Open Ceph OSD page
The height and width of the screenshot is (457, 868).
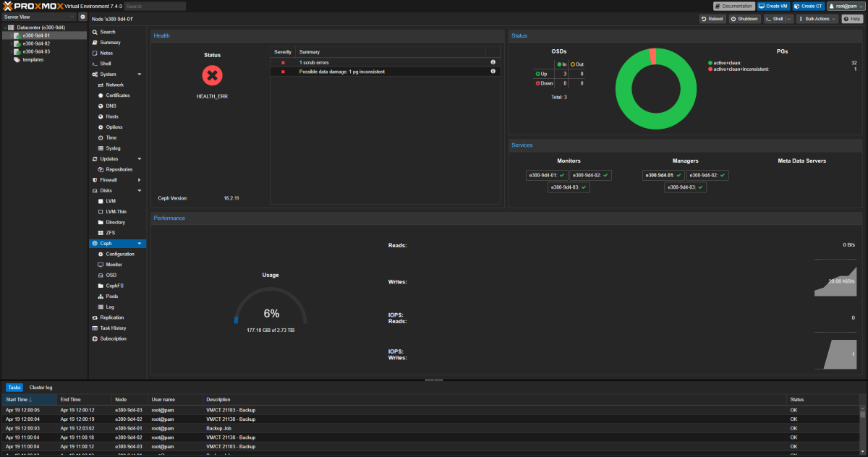point(117,275)
